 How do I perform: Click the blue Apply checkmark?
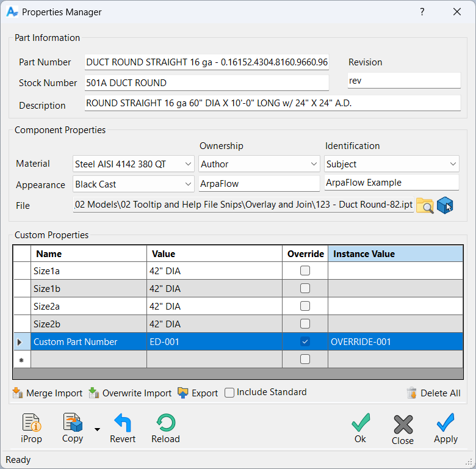point(445,423)
